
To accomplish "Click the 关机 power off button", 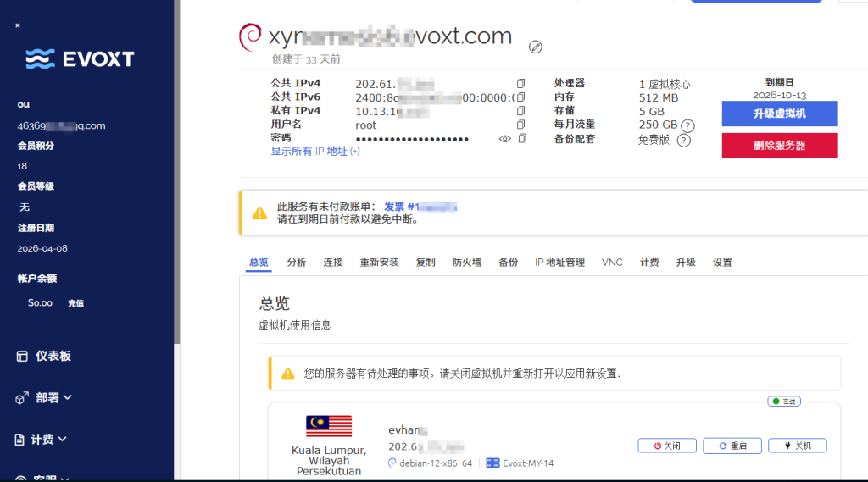I will 798,446.
